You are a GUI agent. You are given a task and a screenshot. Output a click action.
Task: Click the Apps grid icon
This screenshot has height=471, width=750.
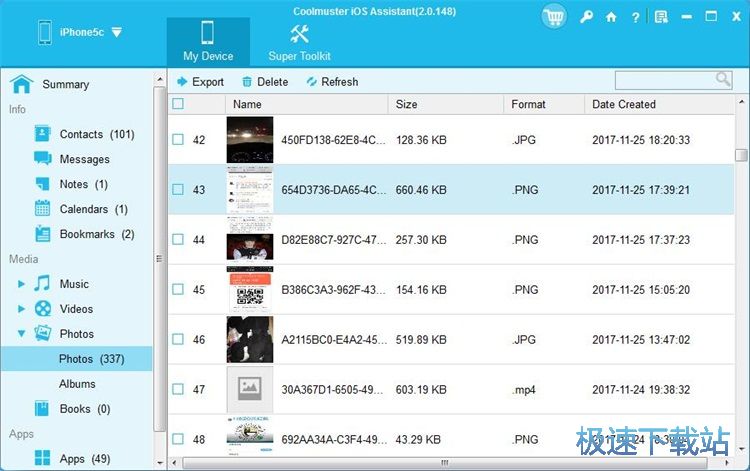click(42, 458)
